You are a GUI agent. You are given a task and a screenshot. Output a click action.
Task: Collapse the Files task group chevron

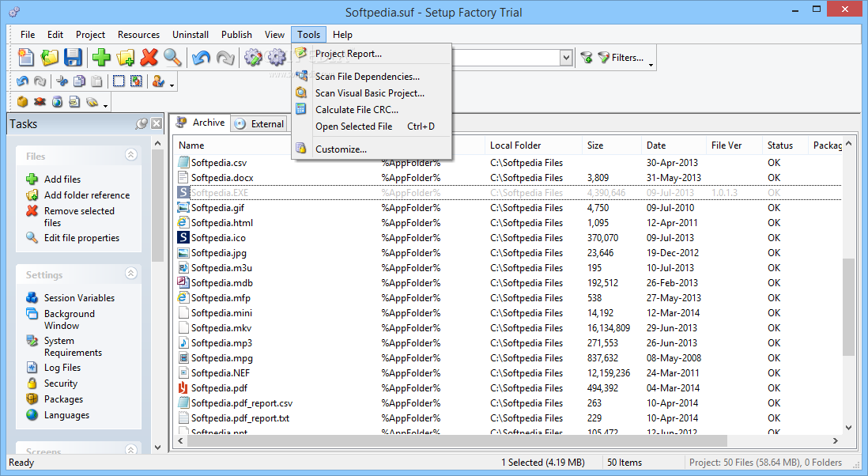tap(131, 154)
